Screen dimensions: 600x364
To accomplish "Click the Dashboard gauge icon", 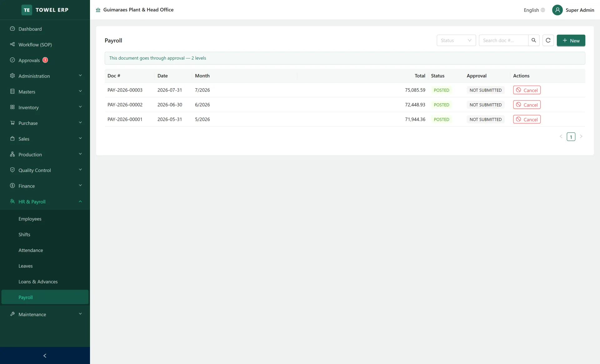I will 12,29.
